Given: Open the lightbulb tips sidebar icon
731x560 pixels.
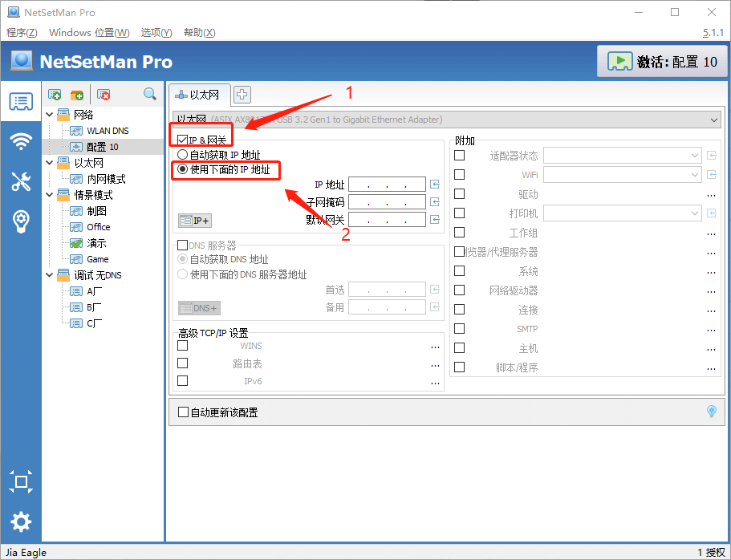Looking at the screenshot, I should coord(21,221).
